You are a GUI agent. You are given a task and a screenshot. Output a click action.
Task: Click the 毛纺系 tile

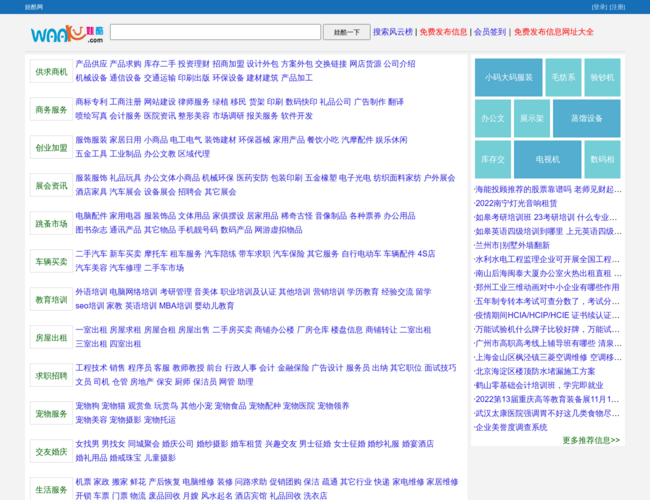(x=563, y=77)
